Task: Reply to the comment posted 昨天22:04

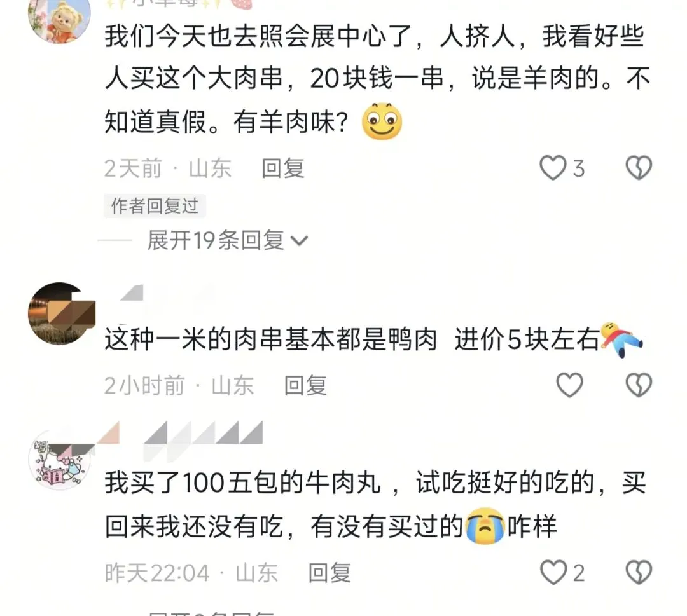Action: pos(330,573)
